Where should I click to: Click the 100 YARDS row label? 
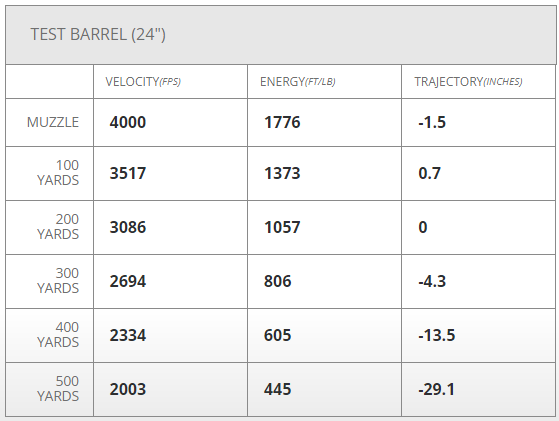click(58, 173)
